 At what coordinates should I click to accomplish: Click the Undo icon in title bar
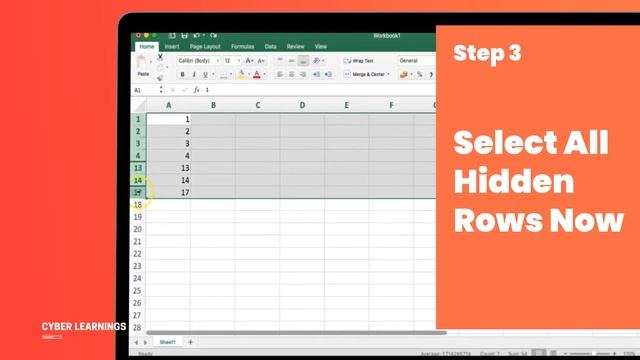(x=197, y=36)
